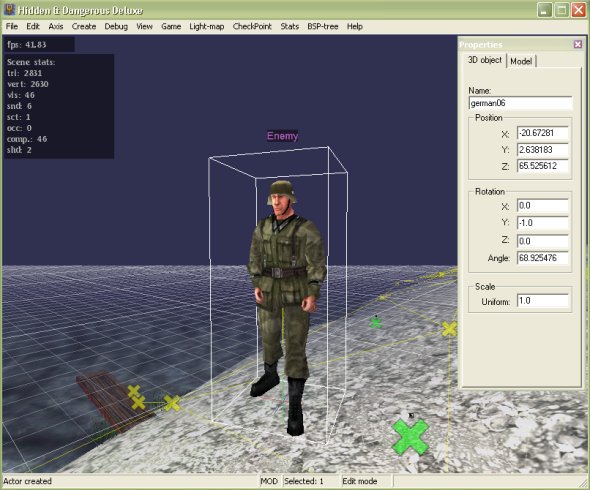This screenshot has height=490, width=590.
Task: Click 'Edit mode' in status bar
Action: click(x=360, y=481)
